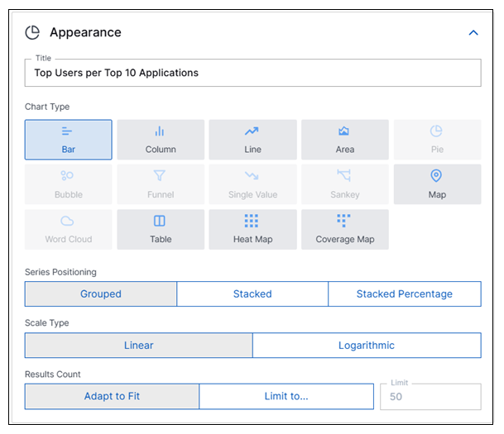Choose Linear scale type
504x434 pixels.
(139, 346)
